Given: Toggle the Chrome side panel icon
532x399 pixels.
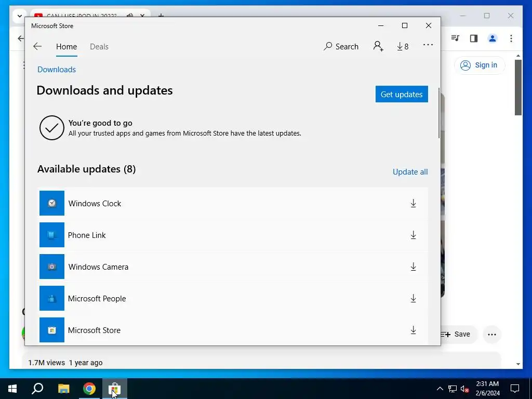Looking at the screenshot, I should [x=474, y=38].
